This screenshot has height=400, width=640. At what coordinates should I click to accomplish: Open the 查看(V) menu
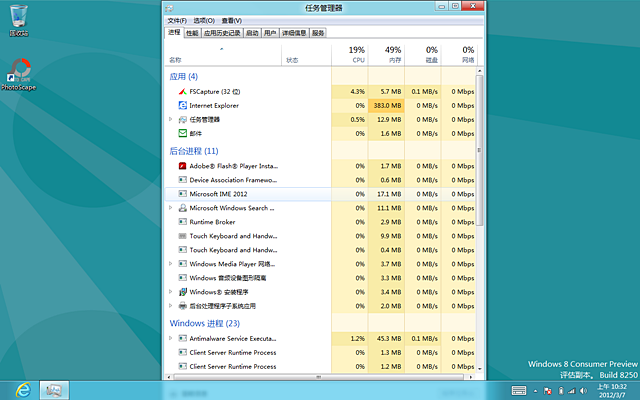(x=232, y=20)
